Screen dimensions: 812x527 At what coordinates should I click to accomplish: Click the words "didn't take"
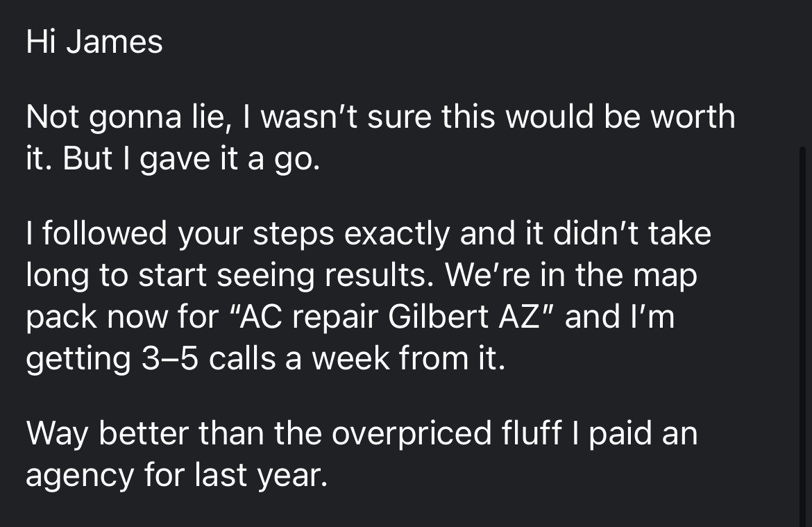pyautogui.click(x=632, y=233)
